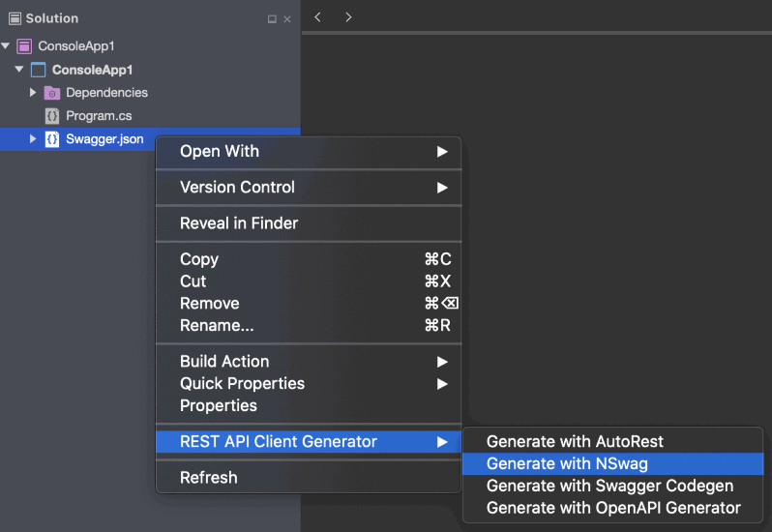Collapse the ConsoleApp1 project node
The image size is (772, 532).
19,70
